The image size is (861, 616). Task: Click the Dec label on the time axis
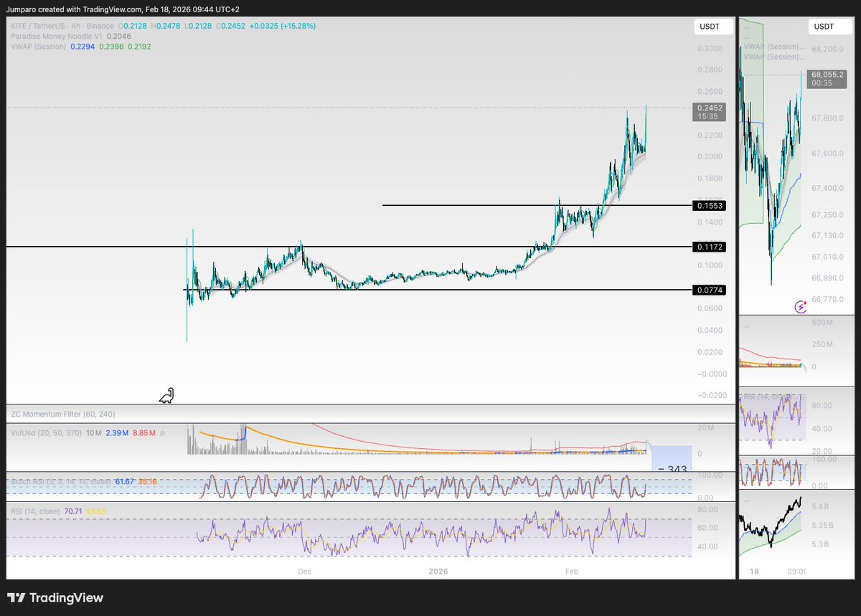[x=304, y=572]
